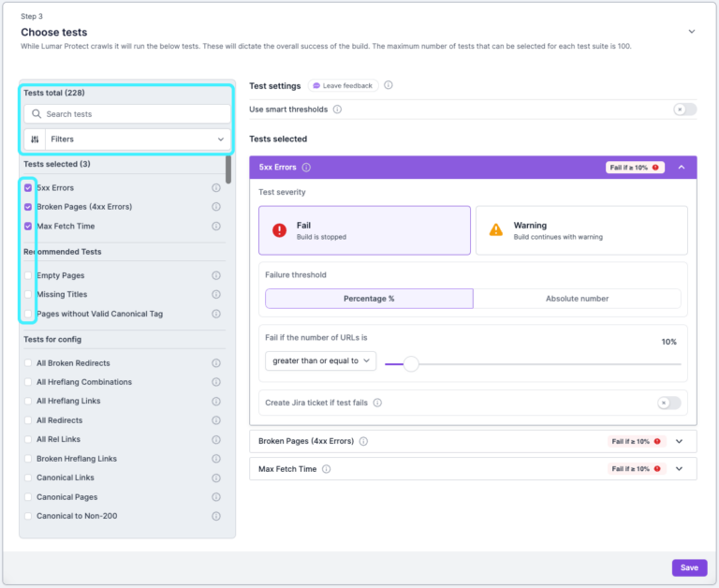Screen dimensions: 719x588
Task: Expand the Broken Pages (4xx Errors) panel
Action: pyautogui.click(x=680, y=441)
